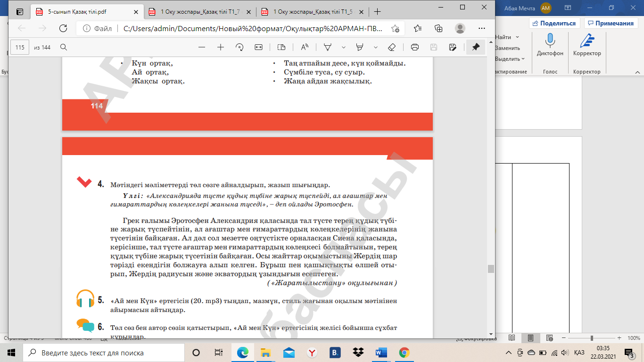Rotate the PDF page
The width and height of the screenshot is (644, 362).
pos(239,47)
